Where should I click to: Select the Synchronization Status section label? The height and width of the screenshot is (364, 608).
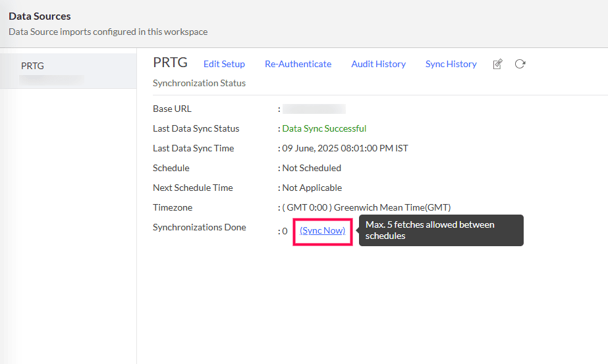pyautogui.click(x=199, y=83)
